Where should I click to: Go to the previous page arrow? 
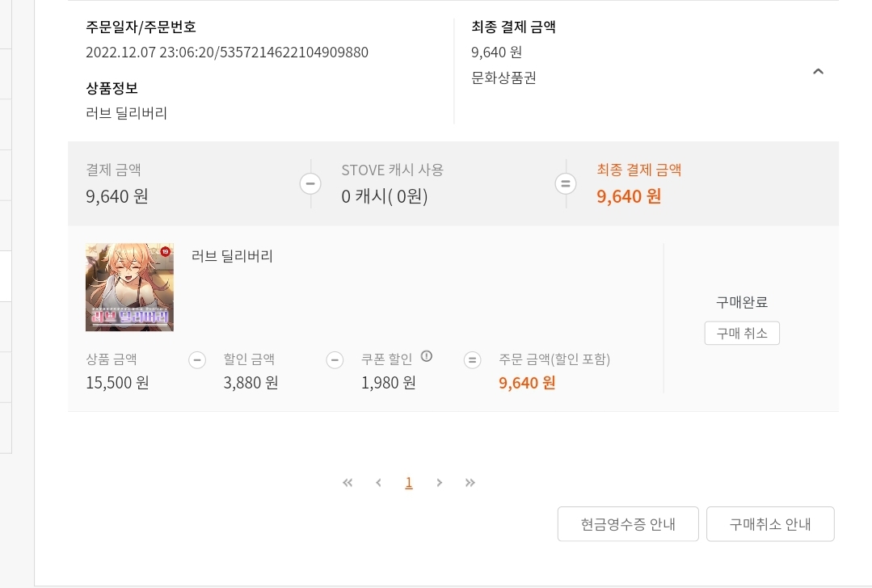click(x=378, y=483)
